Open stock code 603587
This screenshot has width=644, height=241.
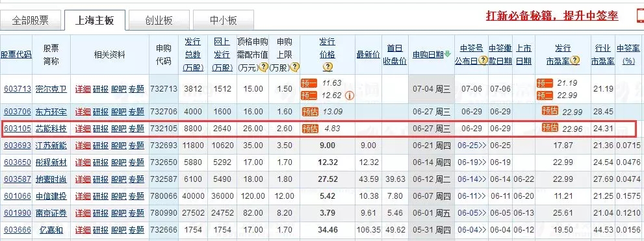point(18,179)
